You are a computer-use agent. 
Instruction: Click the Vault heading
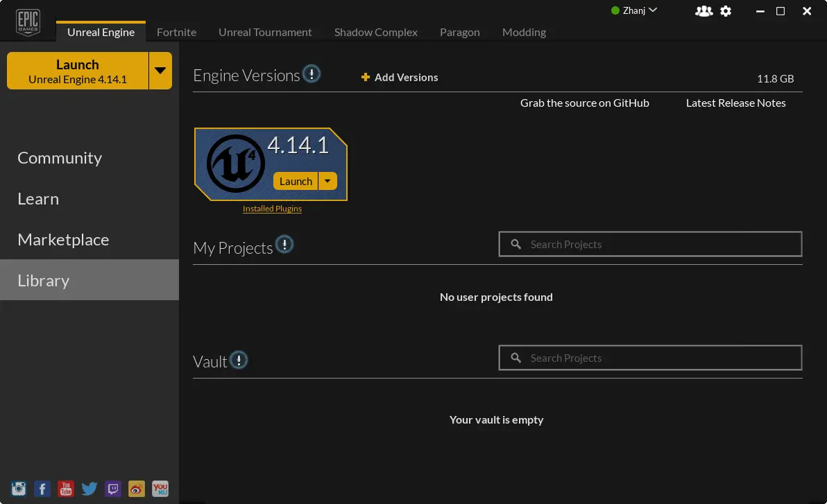210,362
